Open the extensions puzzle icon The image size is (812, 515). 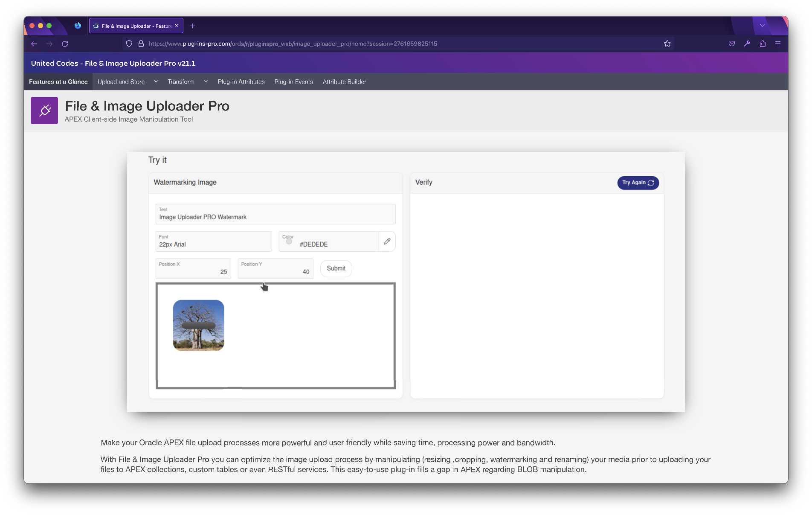coord(763,44)
